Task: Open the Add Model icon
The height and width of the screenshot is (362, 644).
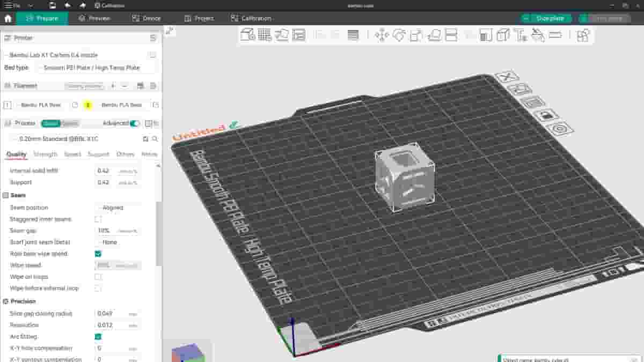Action: point(247,35)
